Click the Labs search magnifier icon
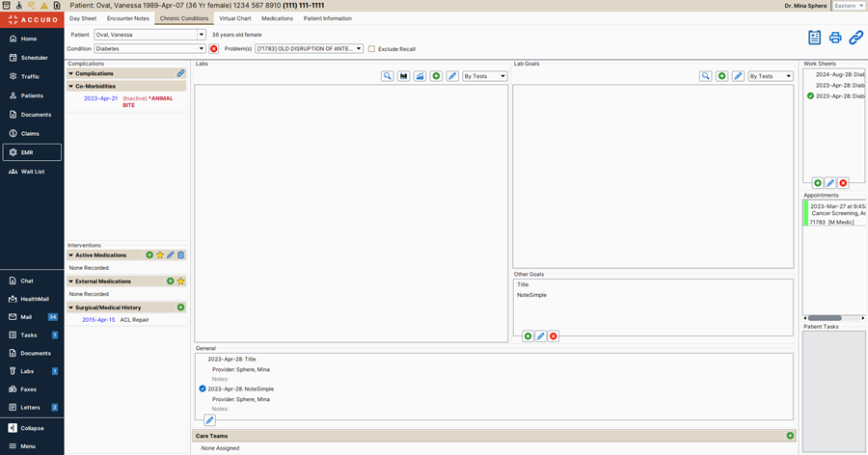 pyautogui.click(x=387, y=76)
